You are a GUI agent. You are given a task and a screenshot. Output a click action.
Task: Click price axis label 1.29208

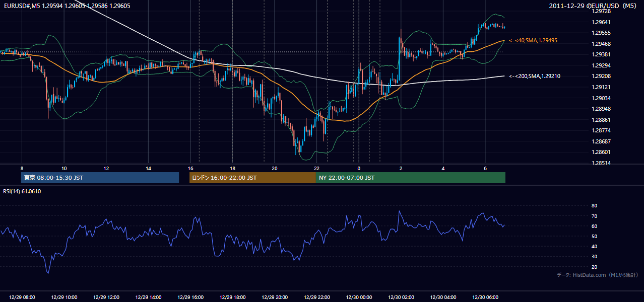[601, 76]
